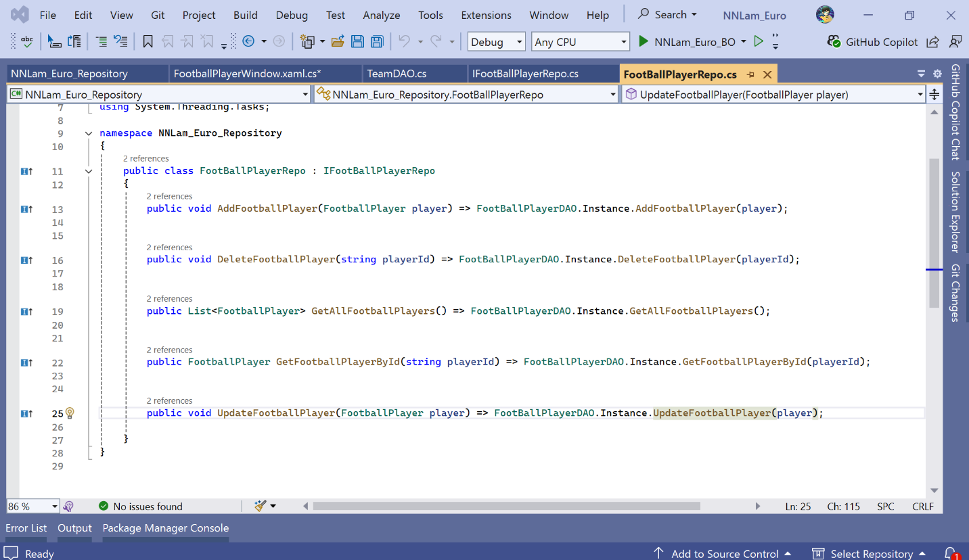Expand the open document list arrow

pyautogui.click(x=921, y=74)
